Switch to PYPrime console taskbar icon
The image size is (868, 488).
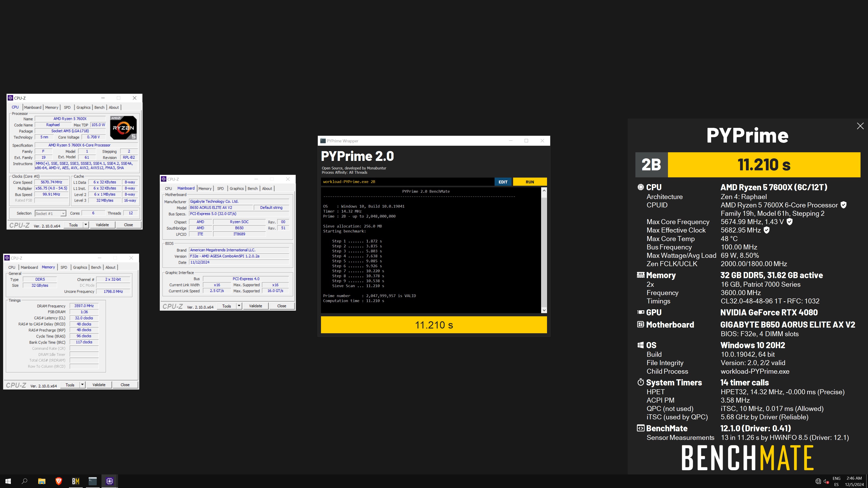click(93, 481)
